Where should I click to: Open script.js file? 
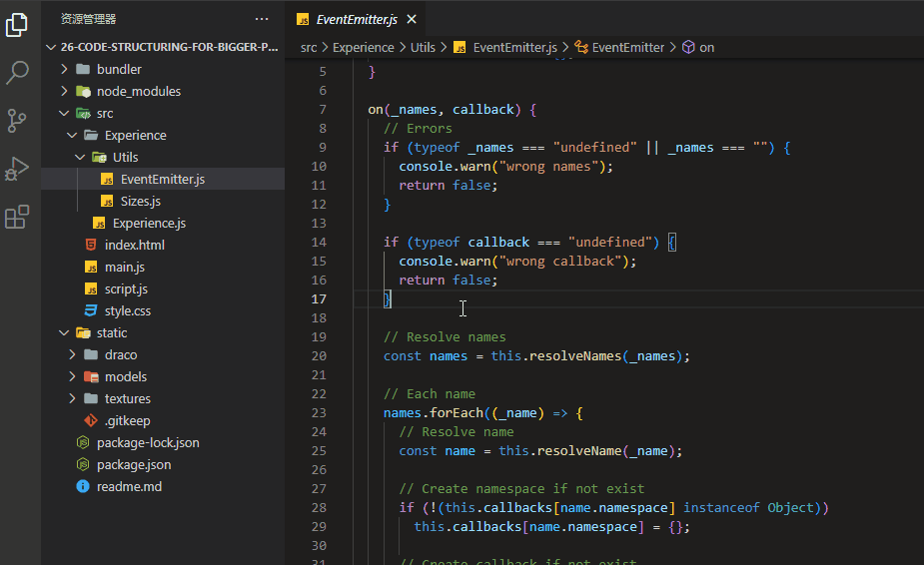126,289
